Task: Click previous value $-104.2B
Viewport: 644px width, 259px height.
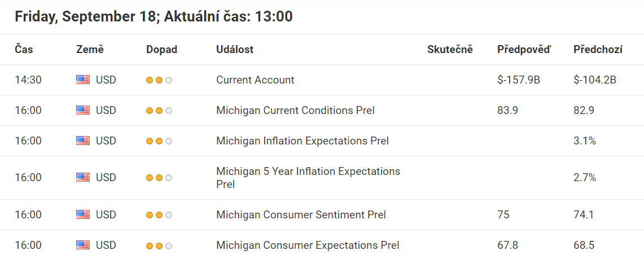Action: click(595, 80)
